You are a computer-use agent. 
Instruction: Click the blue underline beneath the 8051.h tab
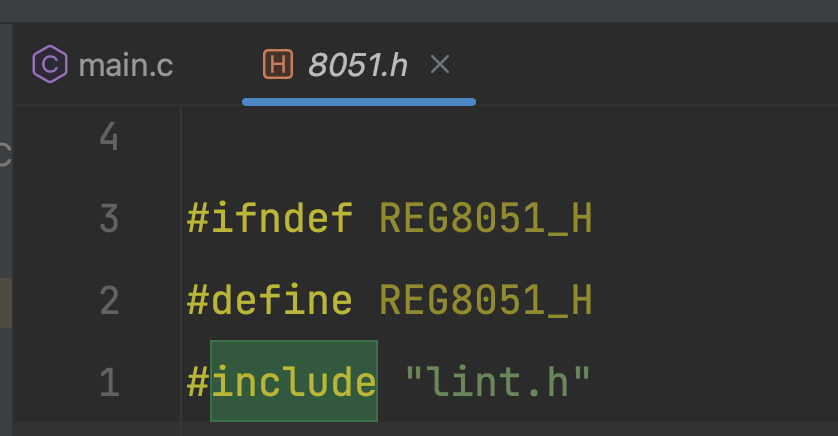click(x=358, y=101)
